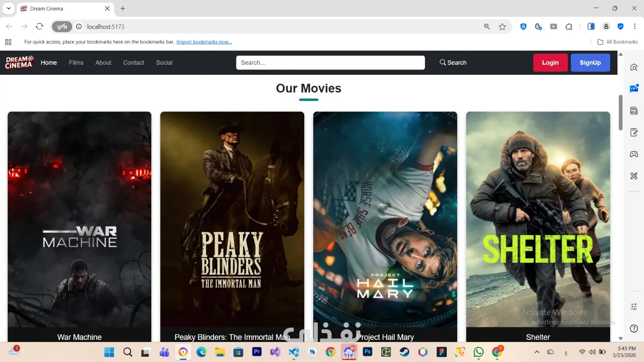Open Visual Studio Code from the taskbar
This screenshot has width=644, height=362.
pos(294,352)
